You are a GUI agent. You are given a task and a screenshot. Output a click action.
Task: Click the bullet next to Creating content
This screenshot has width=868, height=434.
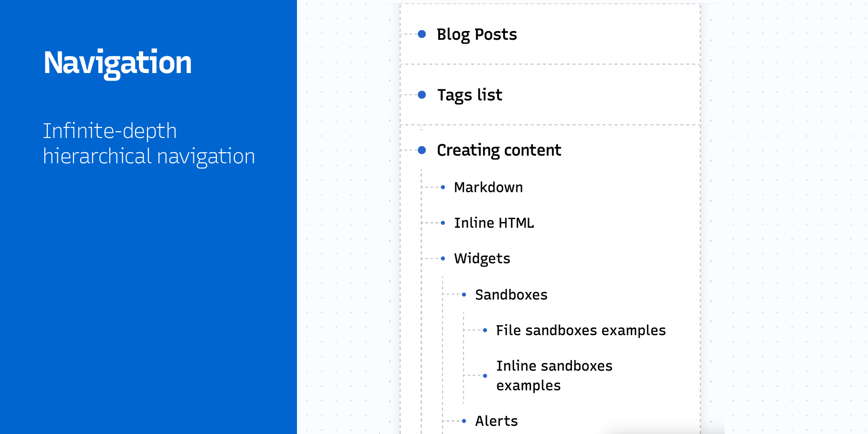[x=422, y=150]
